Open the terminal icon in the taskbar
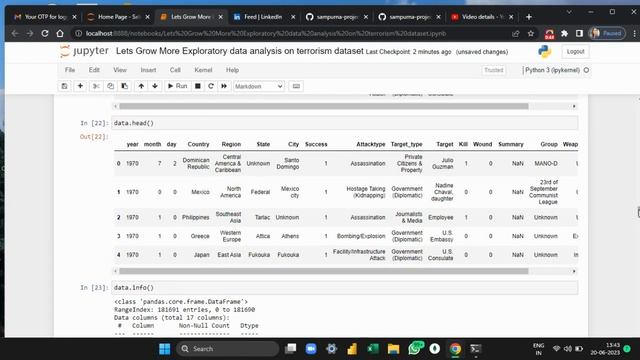This screenshot has width=640, height=360. click(475, 349)
